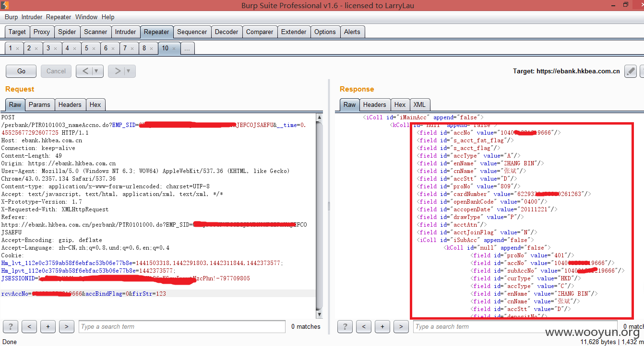The width and height of the screenshot is (644, 346).
Task: Open response Hex view tab
Action: (x=400, y=104)
